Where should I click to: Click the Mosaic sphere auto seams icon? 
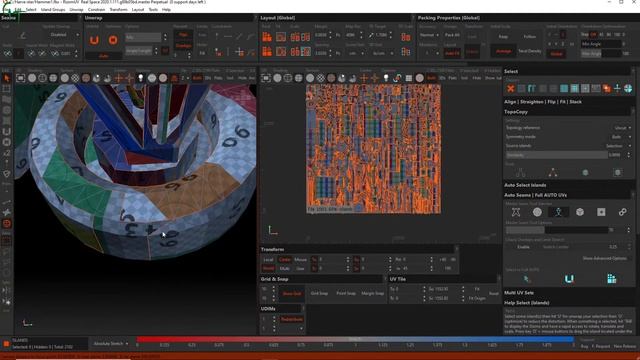pyautogui.click(x=537, y=212)
